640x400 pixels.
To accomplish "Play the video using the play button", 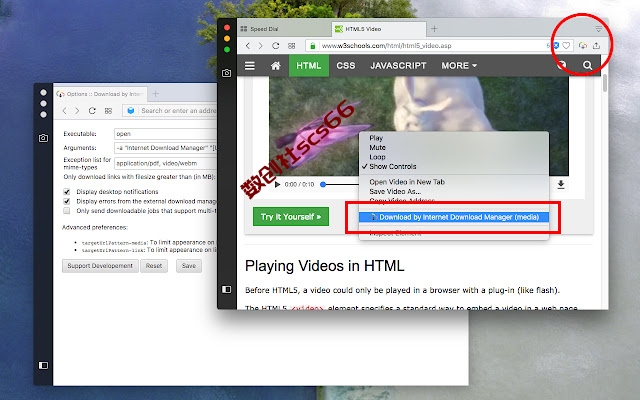I will click(x=277, y=184).
